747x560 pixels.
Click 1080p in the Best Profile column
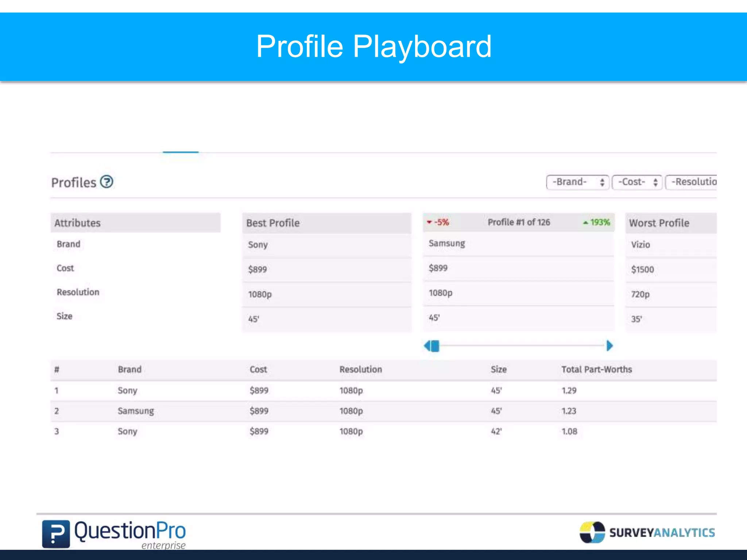pos(260,294)
